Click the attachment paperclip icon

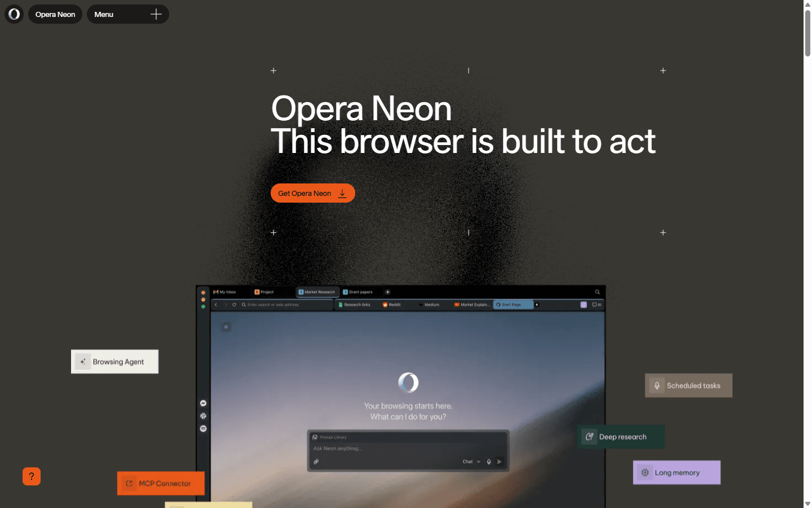tap(316, 462)
